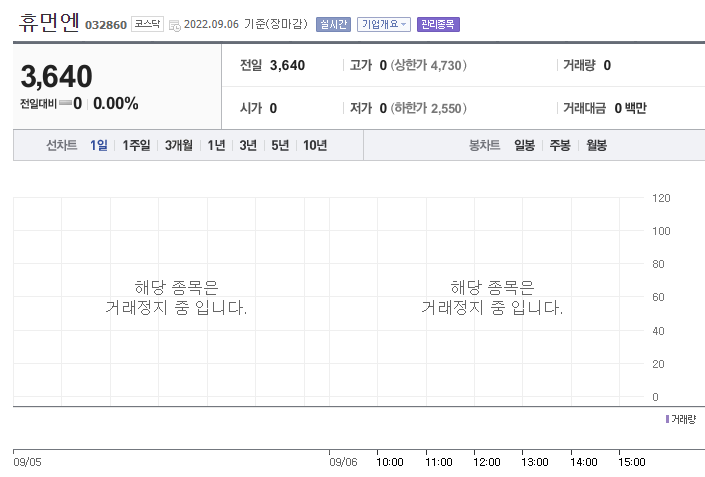The width and height of the screenshot is (705, 477).
Task: Click the current price 3,640 in large text
Action: click(57, 76)
